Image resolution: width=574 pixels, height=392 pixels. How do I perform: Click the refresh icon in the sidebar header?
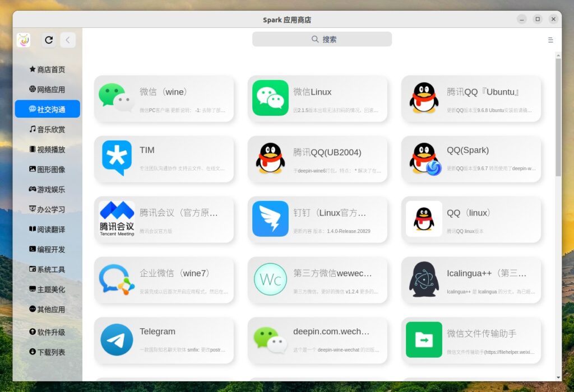tap(49, 40)
